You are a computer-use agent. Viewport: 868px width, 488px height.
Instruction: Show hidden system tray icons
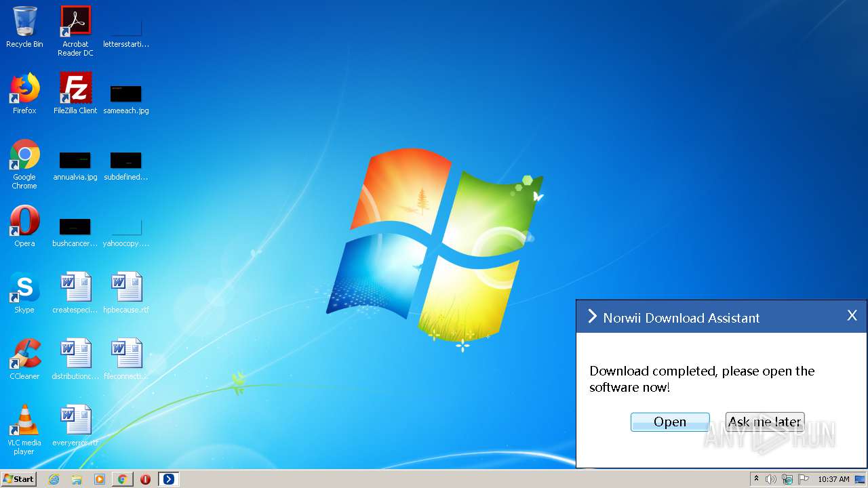point(756,479)
